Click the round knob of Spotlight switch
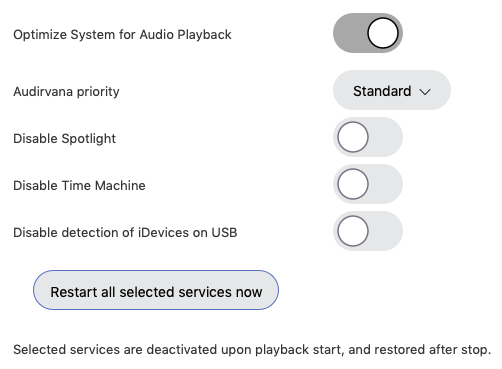 [x=353, y=137]
